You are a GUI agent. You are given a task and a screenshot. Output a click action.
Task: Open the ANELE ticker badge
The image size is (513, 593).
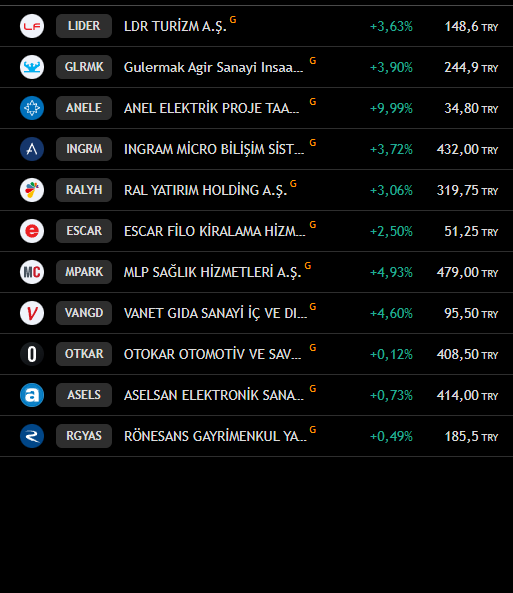pyautogui.click(x=84, y=108)
